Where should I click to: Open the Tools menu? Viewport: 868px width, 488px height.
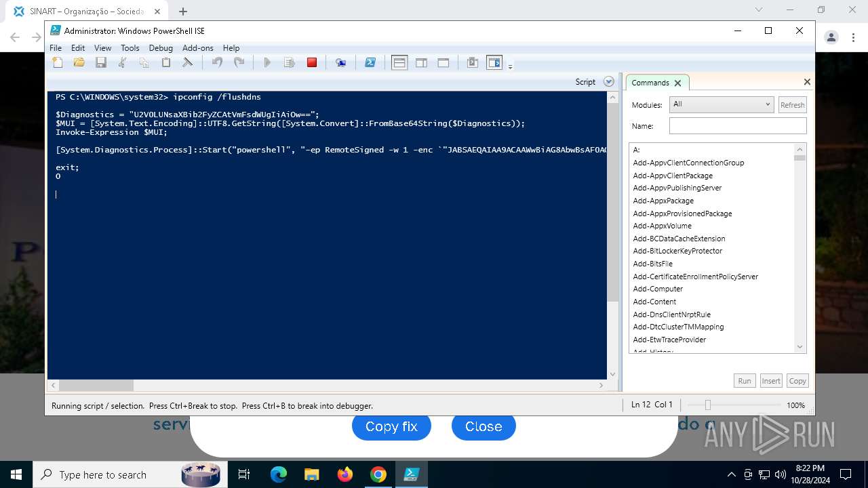(x=130, y=48)
